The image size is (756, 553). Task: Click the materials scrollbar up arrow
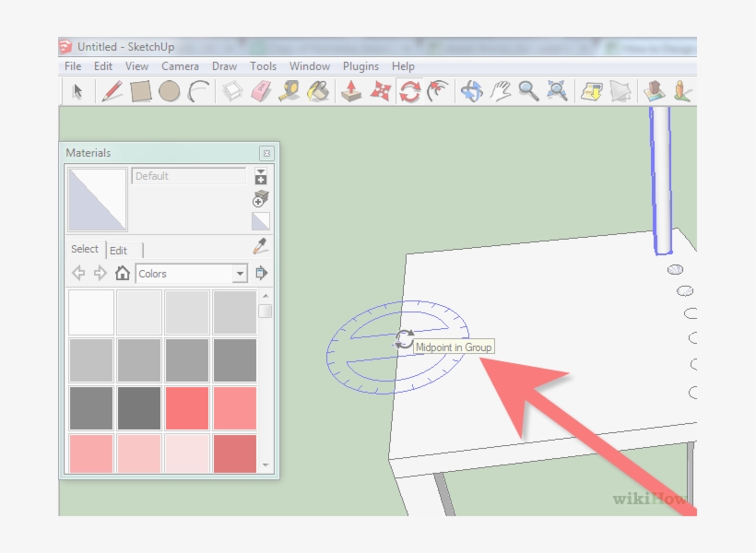pyautogui.click(x=266, y=296)
